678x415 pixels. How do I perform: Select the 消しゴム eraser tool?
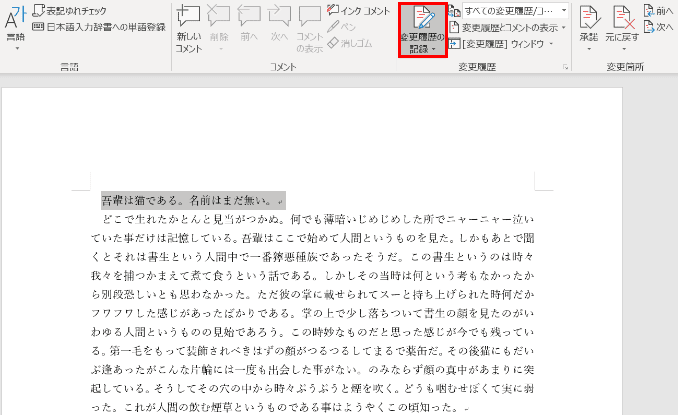point(350,43)
